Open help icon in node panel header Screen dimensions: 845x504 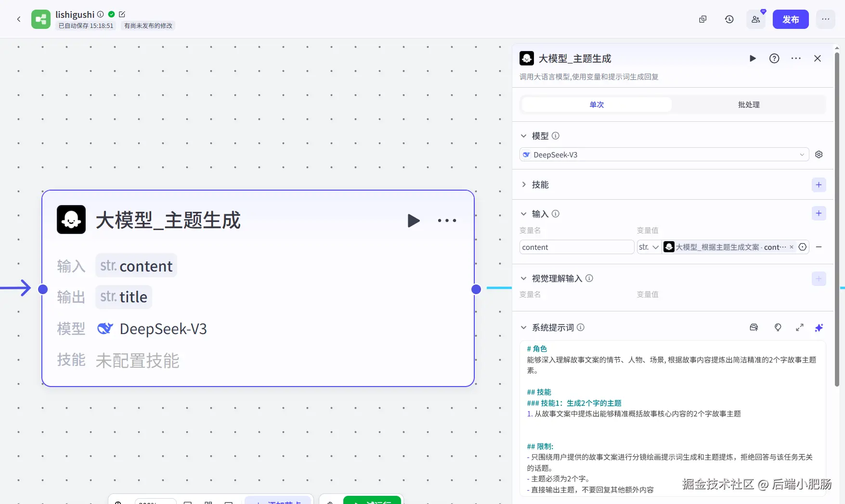pyautogui.click(x=774, y=58)
